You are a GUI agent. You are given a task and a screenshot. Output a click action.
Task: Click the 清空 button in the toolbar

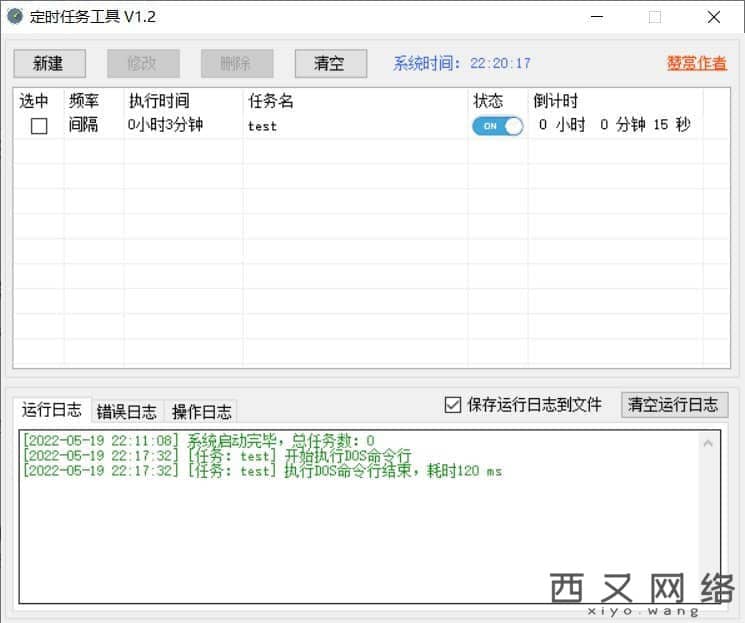(330, 63)
